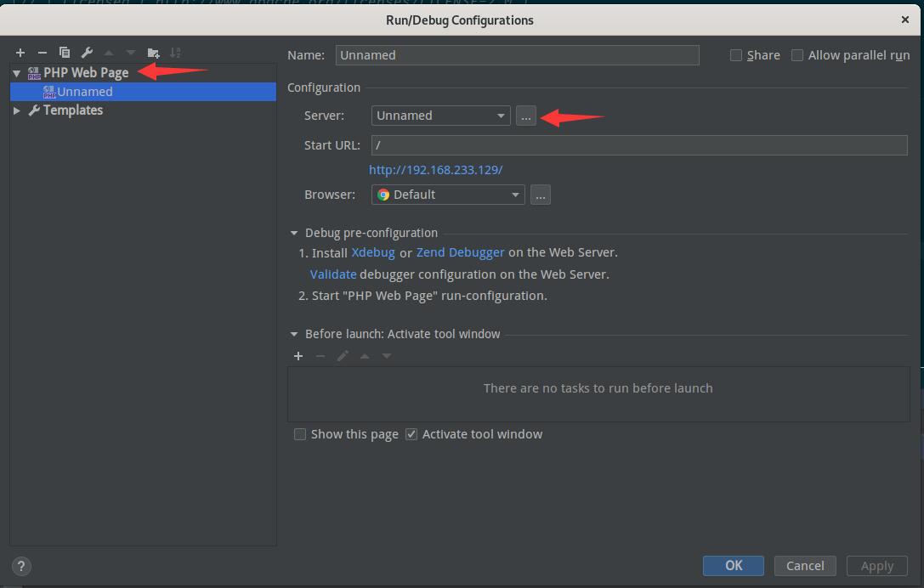
Task: Enable Allow parallel run checkbox
Action: coord(797,55)
